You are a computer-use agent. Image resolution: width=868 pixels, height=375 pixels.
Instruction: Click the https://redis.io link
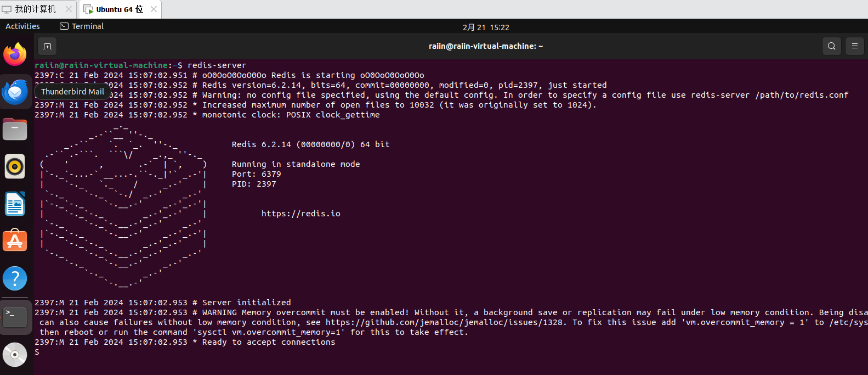point(300,214)
